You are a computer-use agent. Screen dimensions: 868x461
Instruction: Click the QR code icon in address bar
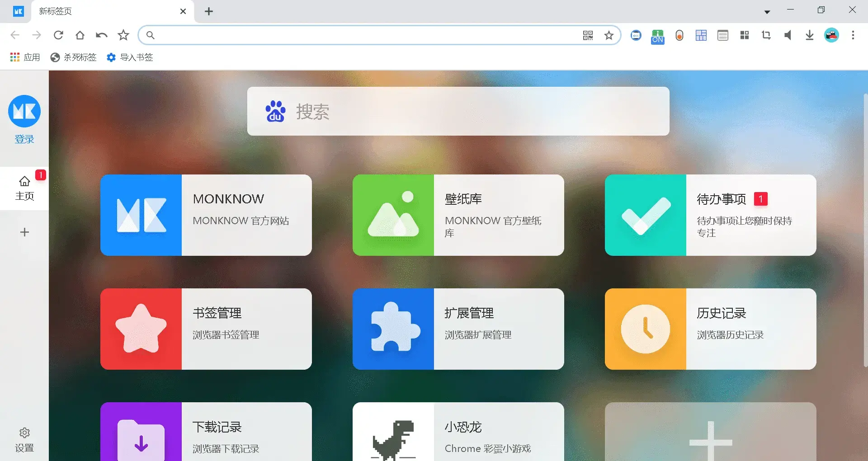(x=588, y=35)
